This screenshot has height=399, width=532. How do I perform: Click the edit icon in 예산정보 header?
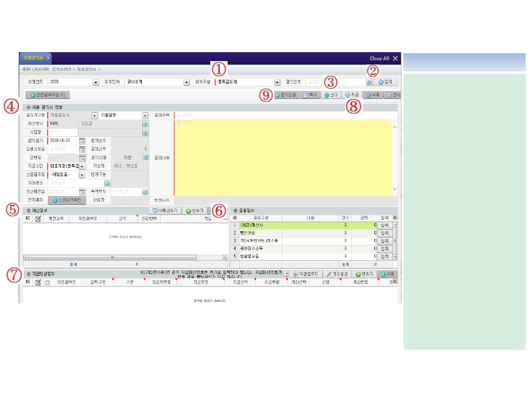[x=38, y=218]
